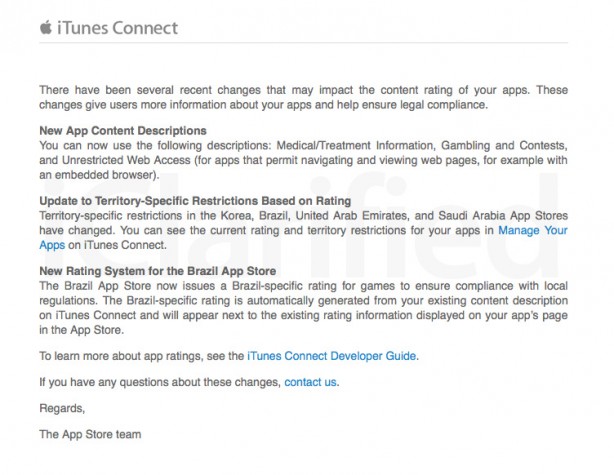Click the 'To learn more about app ratings' text
614x475 pixels.
pos(120,356)
